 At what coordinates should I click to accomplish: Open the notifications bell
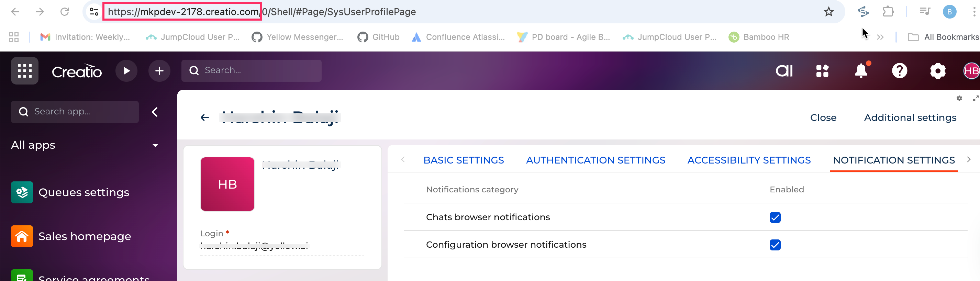(x=861, y=71)
